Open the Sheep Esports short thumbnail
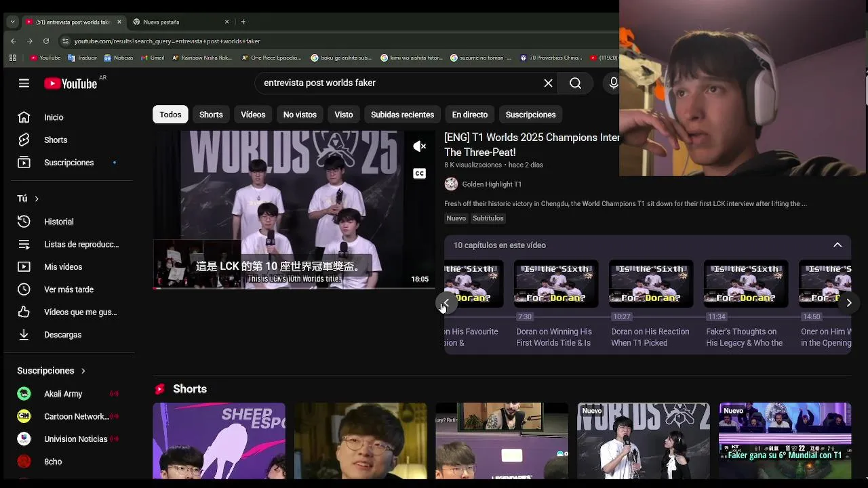 219,441
